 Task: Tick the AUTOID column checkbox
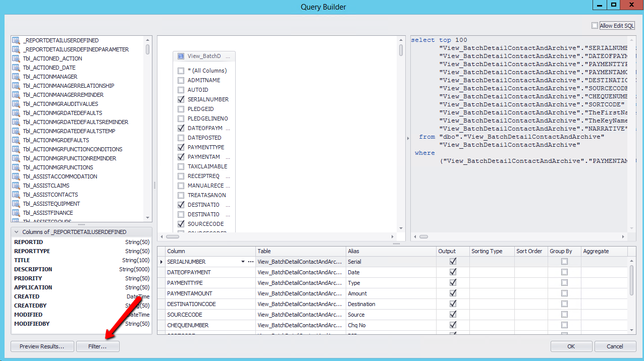pyautogui.click(x=181, y=90)
